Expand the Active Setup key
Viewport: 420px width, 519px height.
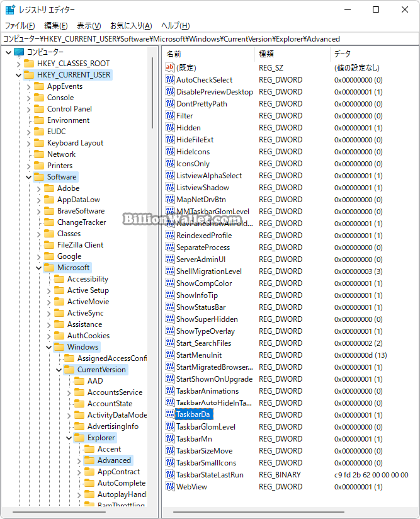(48, 290)
